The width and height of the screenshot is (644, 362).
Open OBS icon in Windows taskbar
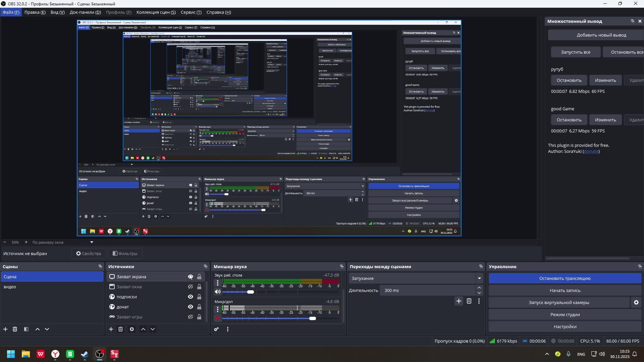tap(100, 354)
